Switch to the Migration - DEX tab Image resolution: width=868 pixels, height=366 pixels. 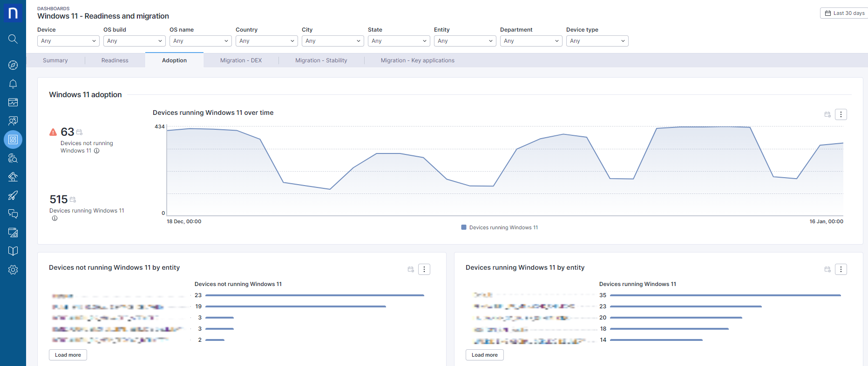[241, 60]
